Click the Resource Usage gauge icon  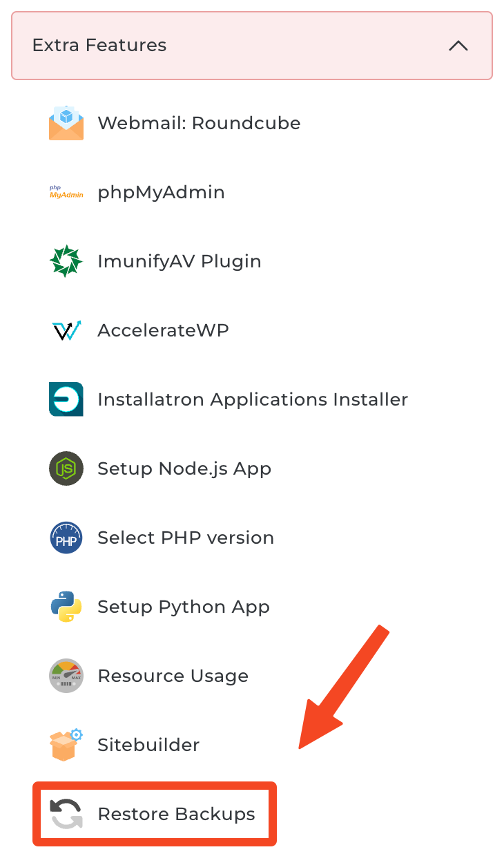point(66,676)
